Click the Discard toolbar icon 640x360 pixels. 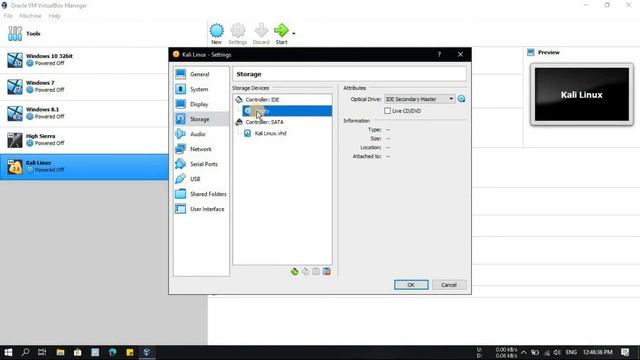[261, 34]
